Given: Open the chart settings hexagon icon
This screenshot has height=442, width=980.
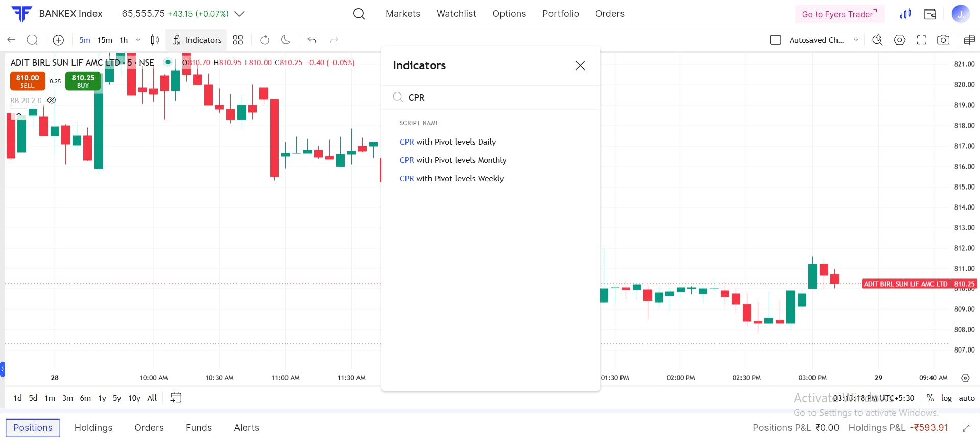Looking at the screenshot, I should pyautogui.click(x=899, y=40).
